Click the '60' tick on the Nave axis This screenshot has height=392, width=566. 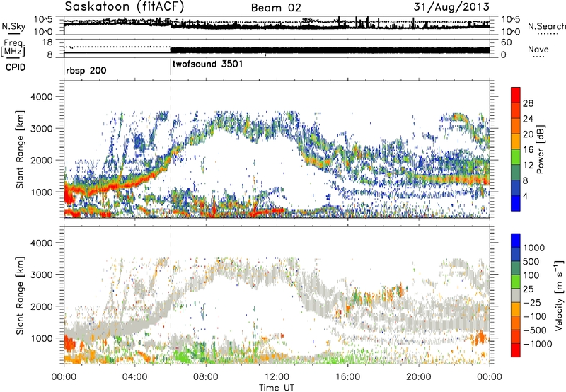click(506, 42)
